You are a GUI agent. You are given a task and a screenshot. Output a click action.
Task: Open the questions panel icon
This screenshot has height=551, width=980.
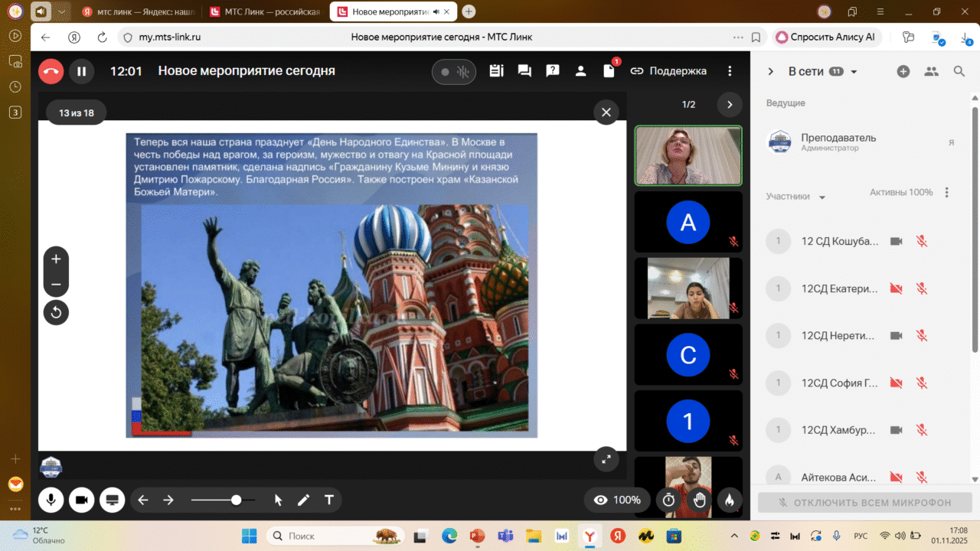tap(552, 71)
